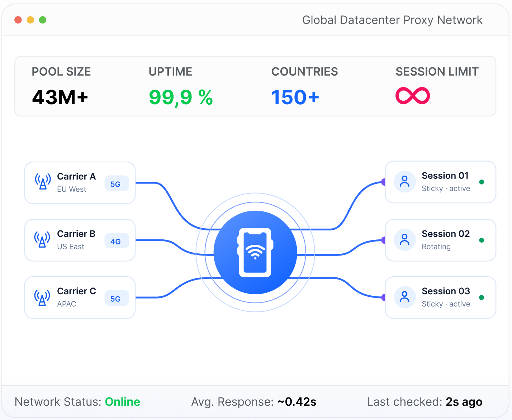Click the "Session 02" title text
This screenshot has height=420, width=512.
click(x=446, y=234)
